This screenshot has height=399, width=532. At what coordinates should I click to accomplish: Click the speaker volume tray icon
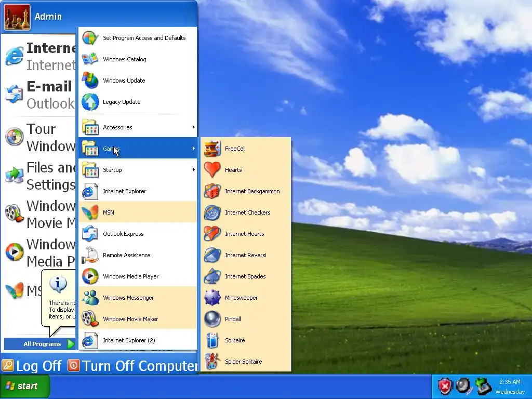coord(463,386)
